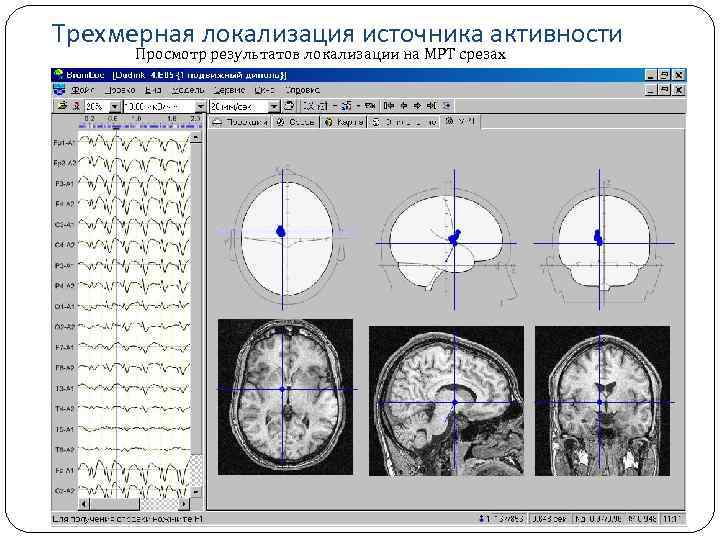Click the dipole marker on front-view head diagram

click(x=598, y=237)
